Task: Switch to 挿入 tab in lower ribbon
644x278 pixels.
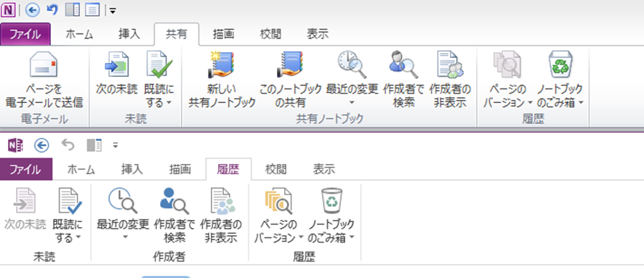Action: click(132, 169)
